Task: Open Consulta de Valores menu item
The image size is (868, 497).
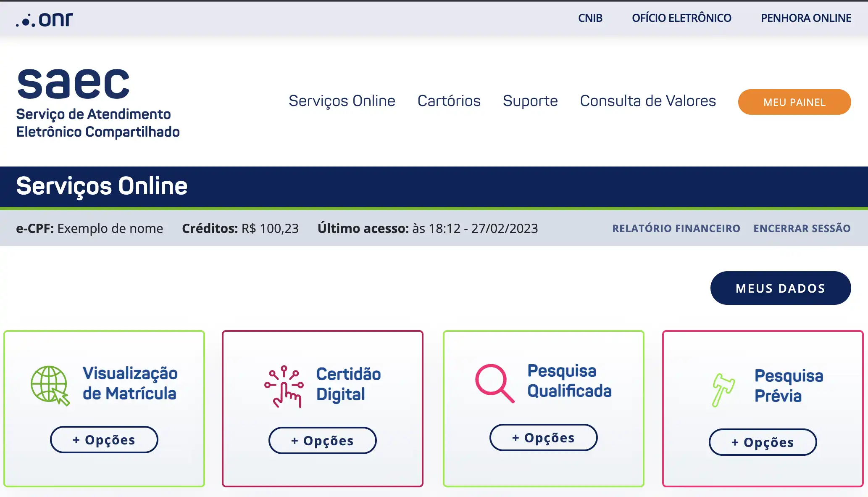Action: (x=648, y=101)
